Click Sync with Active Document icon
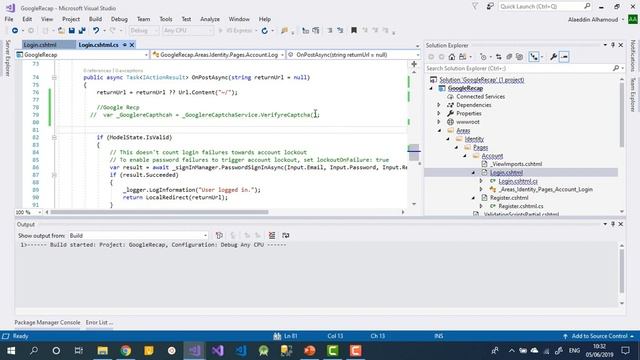 (499, 57)
